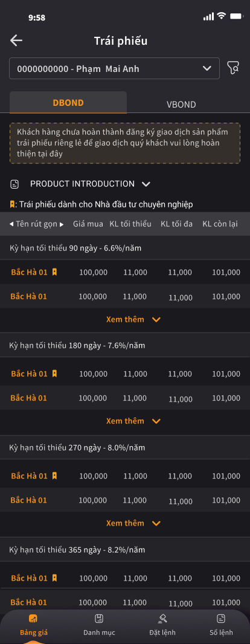Expand Xem thêm under the 180-day term

pos(133,421)
